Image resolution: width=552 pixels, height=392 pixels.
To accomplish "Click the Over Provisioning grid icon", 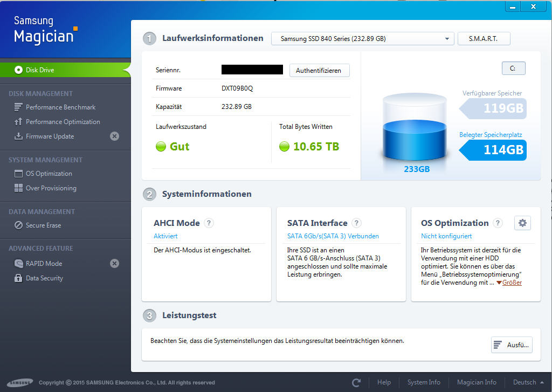I will (18, 188).
